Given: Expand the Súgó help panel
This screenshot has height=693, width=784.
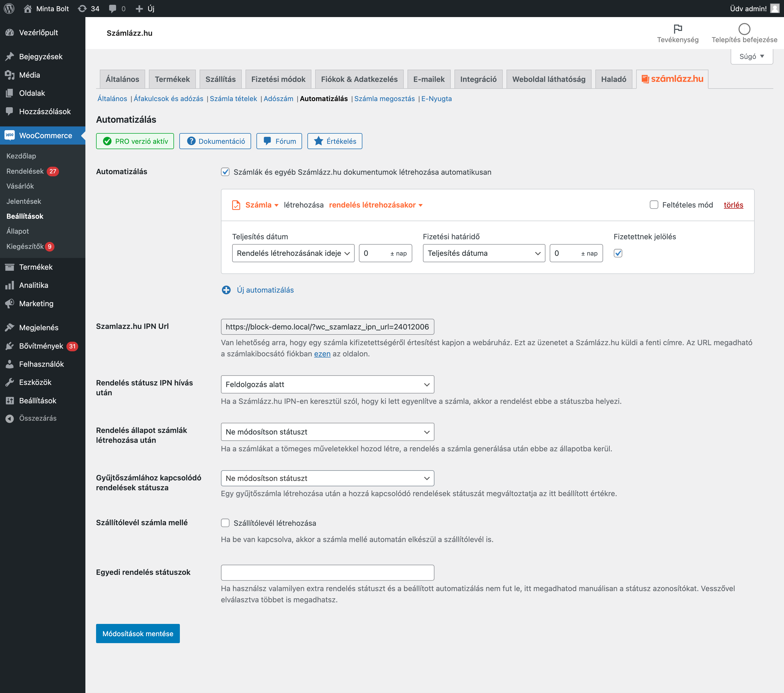Looking at the screenshot, I should coord(752,56).
